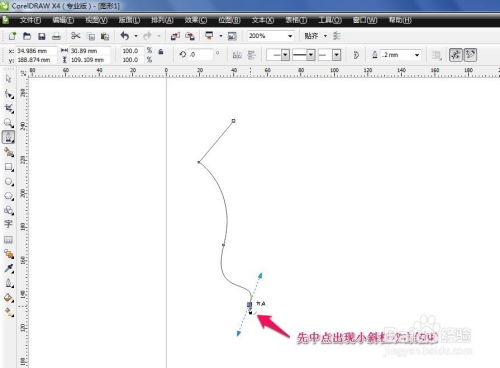Screen dimensions: 500x368
Task: Click the Undo arrow icon
Action: coord(125,36)
